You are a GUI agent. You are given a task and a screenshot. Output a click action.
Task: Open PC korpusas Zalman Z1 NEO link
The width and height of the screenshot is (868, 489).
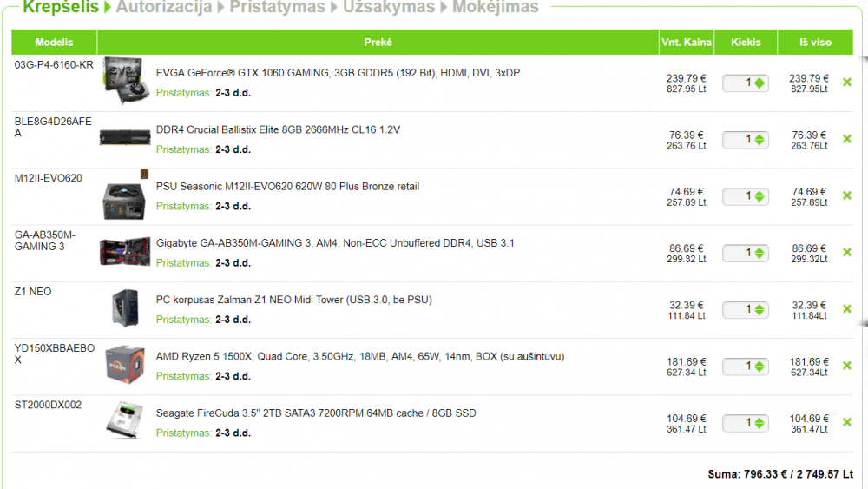[294, 300]
